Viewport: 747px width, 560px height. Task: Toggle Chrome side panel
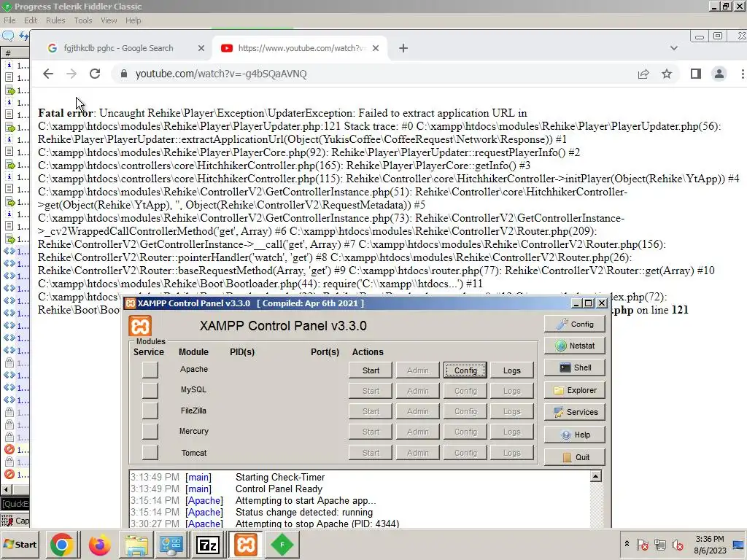695,74
